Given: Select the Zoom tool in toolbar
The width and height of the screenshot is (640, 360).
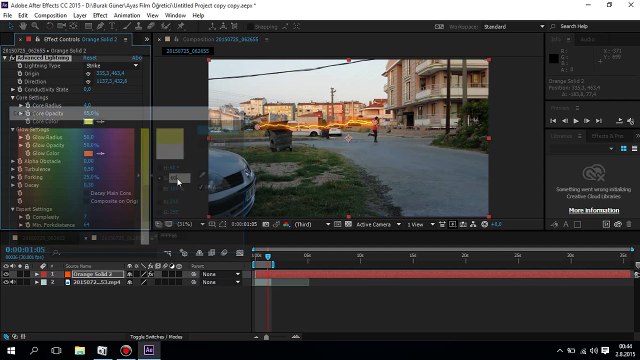Looking at the screenshot, I should (x=35, y=26).
